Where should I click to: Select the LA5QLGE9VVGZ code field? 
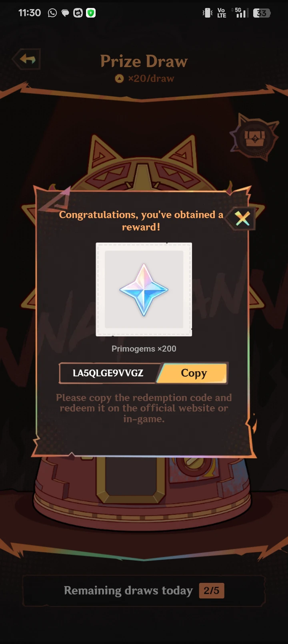108,373
